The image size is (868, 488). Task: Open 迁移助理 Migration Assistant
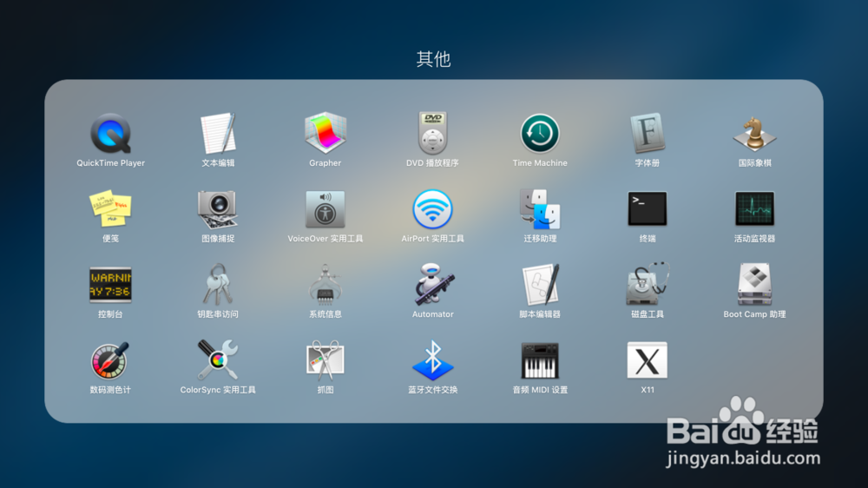pos(540,208)
